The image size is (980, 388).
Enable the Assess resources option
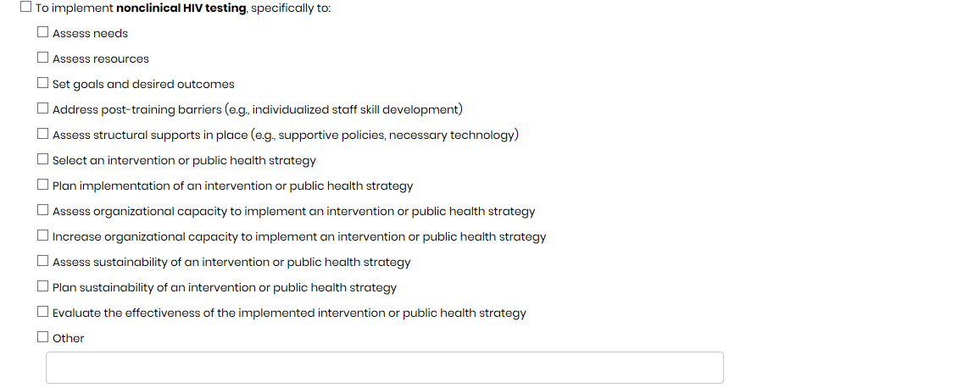(42, 58)
